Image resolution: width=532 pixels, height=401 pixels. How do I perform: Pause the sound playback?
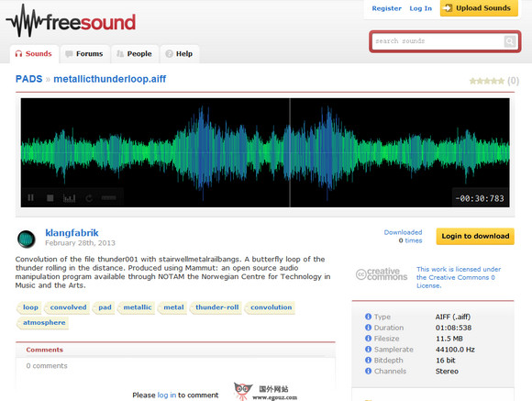tap(30, 197)
